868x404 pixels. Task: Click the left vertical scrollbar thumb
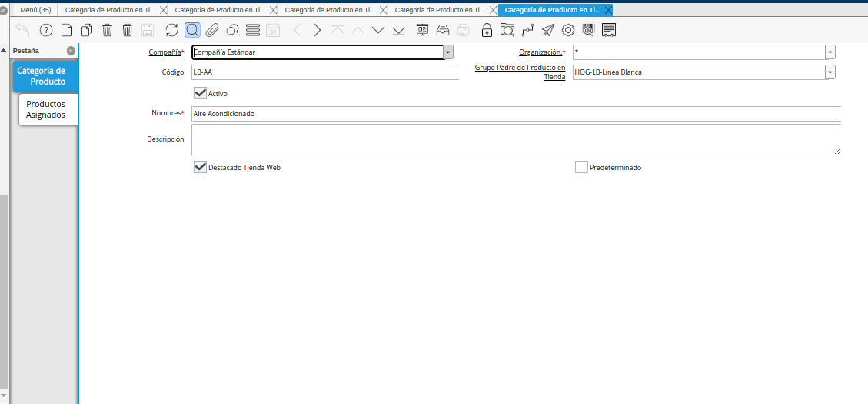4,292
